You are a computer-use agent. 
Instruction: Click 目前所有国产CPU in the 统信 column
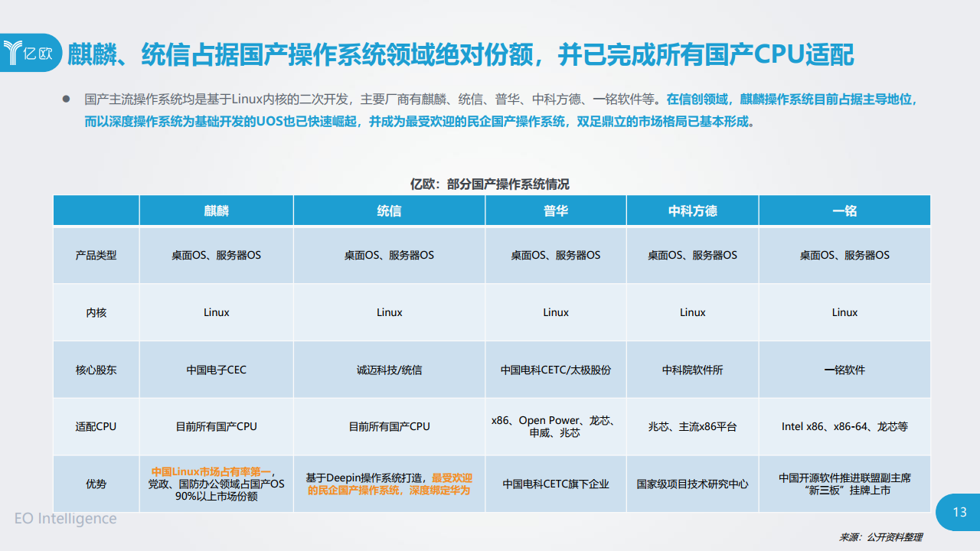(390, 426)
